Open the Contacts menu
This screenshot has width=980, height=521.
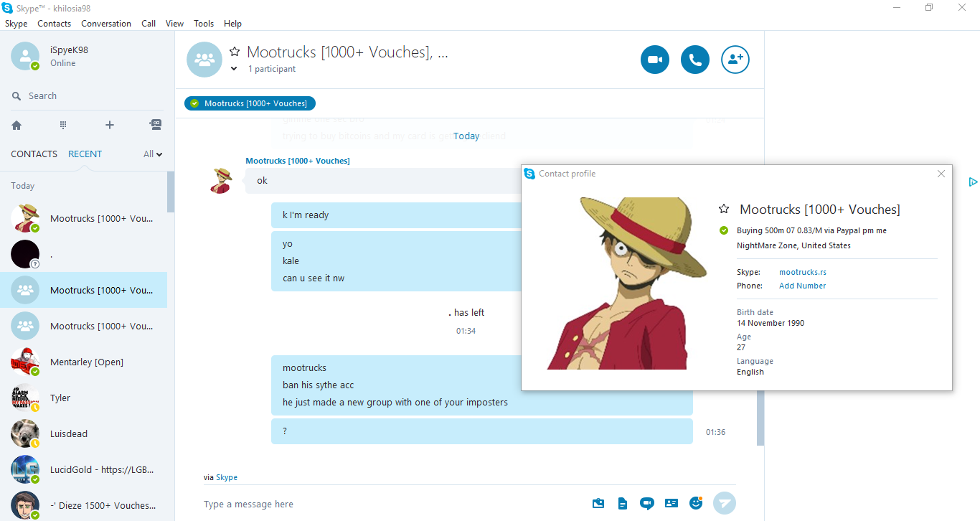pos(55,24)
